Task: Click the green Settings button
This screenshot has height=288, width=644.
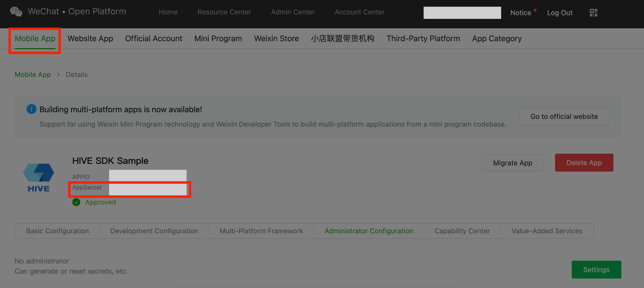Action: point(596,270)
